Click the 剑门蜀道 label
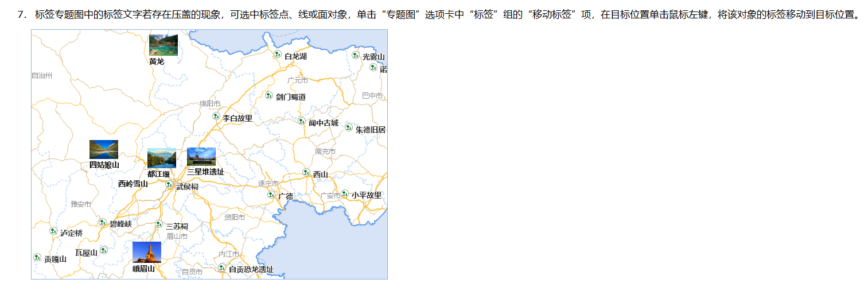 pyautogui.click(x=291, y=97)
